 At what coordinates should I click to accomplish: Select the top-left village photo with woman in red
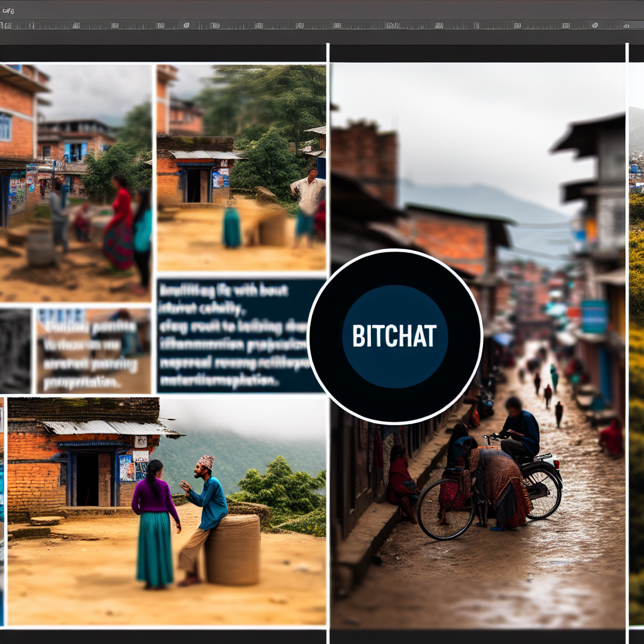pyautogui.click(x=75, y=182)
